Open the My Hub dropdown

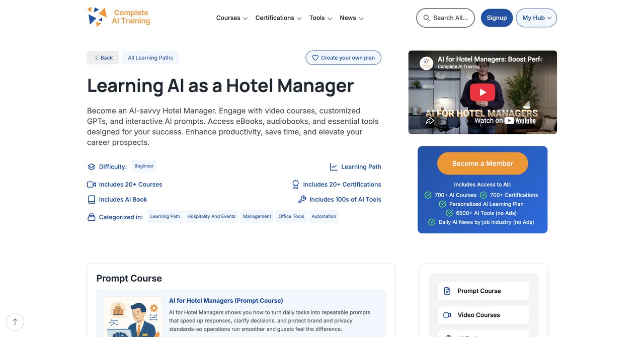536,18
